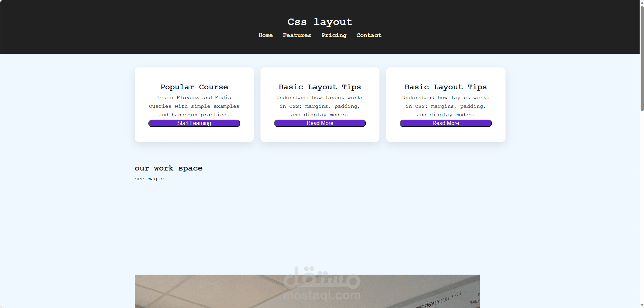Open the Contact navigation link
This screenshot has width=644, height=308.
[369, 35]
